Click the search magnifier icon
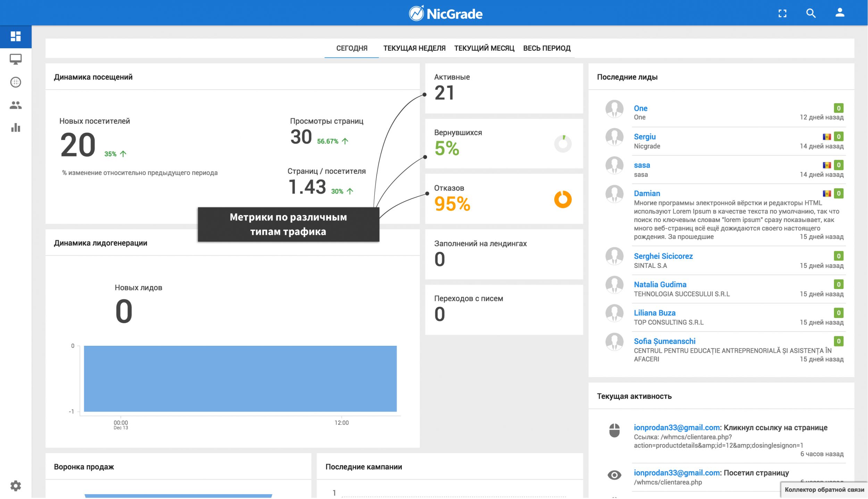The image size is (868, 499). [x=811, y=14]
